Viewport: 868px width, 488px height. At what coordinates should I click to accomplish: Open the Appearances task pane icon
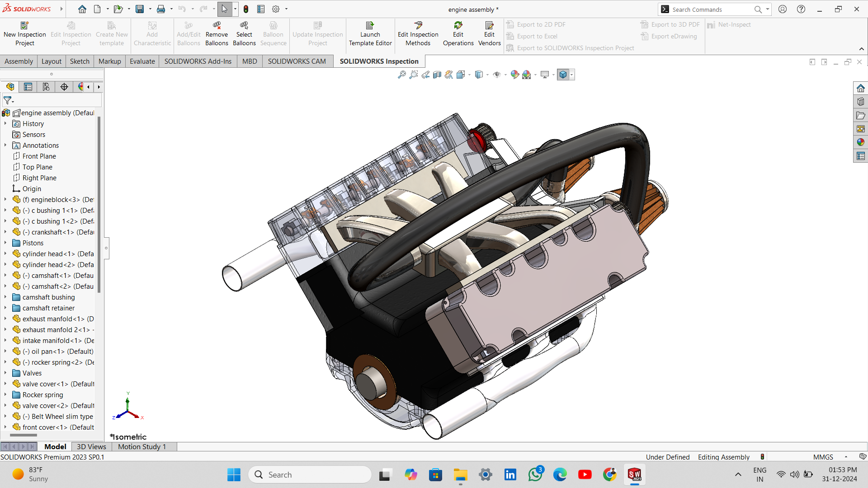[x=860, y=142]
